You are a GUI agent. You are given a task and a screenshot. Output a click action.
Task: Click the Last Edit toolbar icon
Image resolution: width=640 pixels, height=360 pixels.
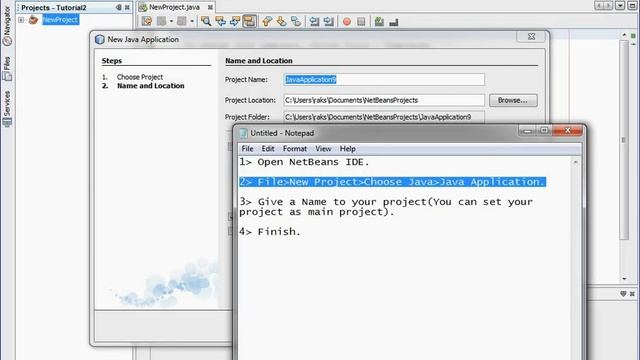tap(147, 21)
